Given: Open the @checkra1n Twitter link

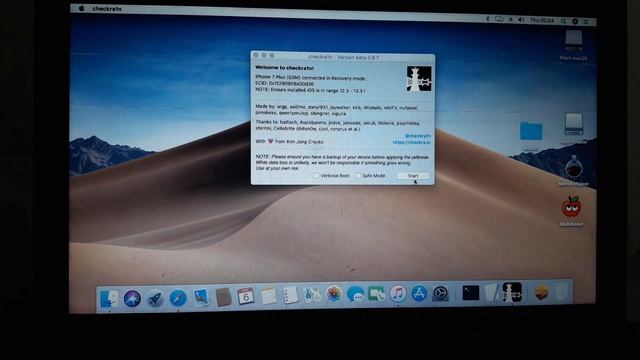Looking at the screenshot, I should point(417,136).
